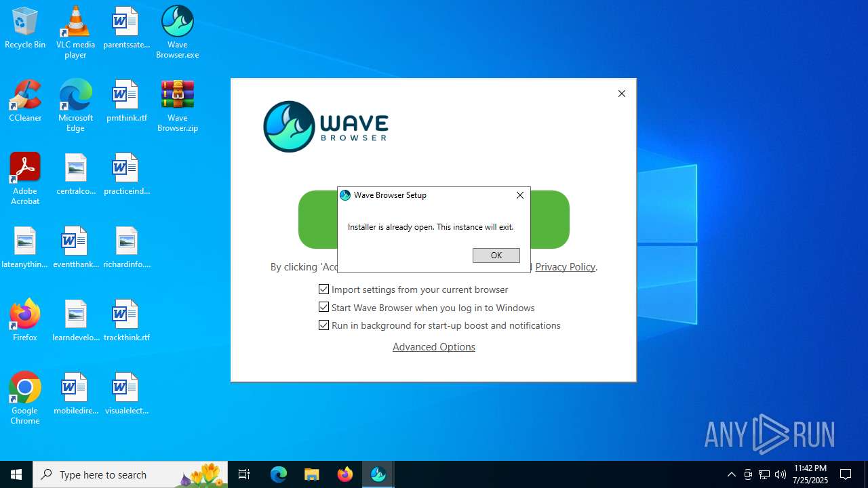The width and height of the screenshot is (868, 488).
Task: Uncheck Start Wave Browser when you log in
Action: [x=323, y=308]
